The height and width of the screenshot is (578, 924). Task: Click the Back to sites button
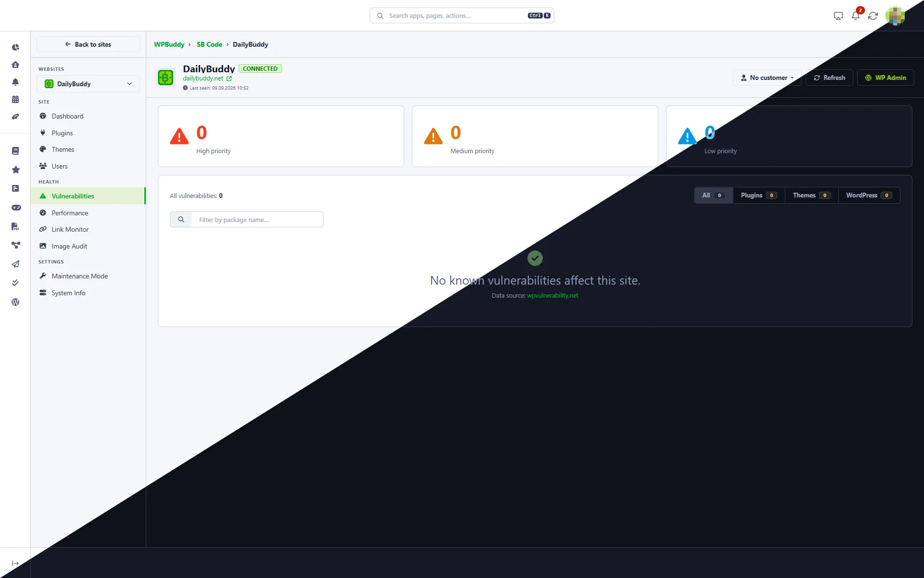[x=88, y=44]
